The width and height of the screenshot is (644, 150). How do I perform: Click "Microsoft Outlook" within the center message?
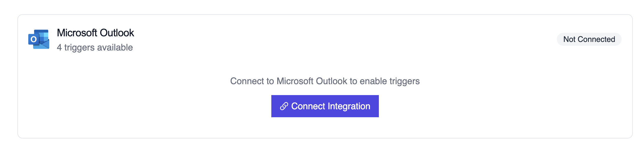(x=312, y=81)
